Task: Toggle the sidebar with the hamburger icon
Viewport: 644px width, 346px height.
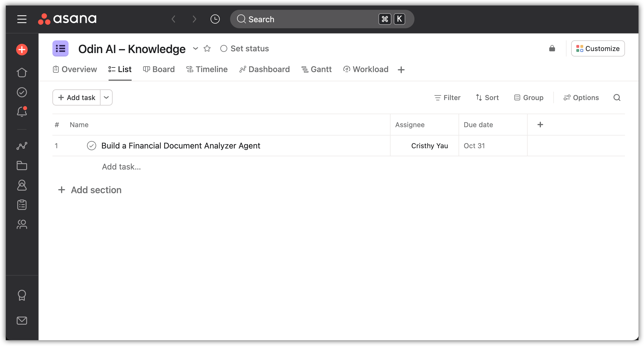Action: point(22,19)
